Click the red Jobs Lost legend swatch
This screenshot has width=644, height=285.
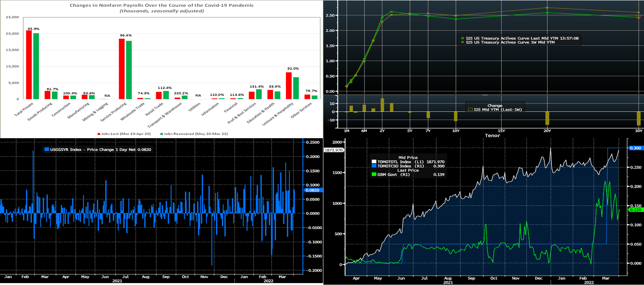(99, 134)
